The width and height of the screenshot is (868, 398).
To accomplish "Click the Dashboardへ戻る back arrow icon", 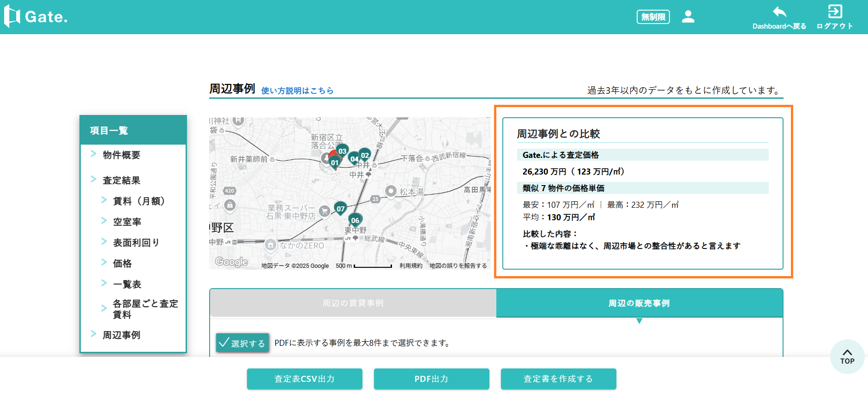I will coord(779,12).
